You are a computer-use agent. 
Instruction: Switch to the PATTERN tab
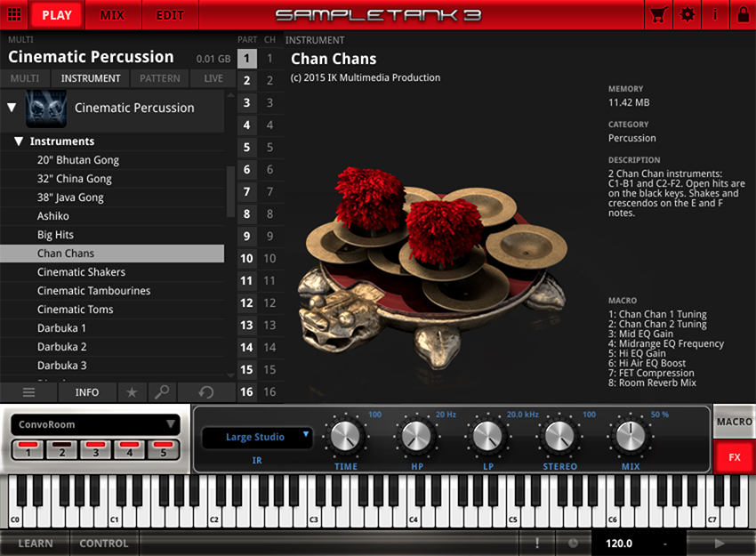click(x=160, y=78)
